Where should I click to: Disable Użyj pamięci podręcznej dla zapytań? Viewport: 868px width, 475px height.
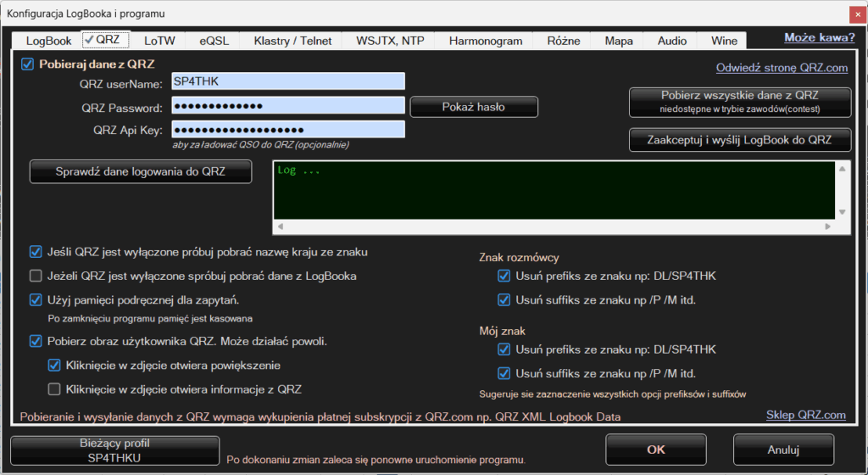[x=36, y=299]
